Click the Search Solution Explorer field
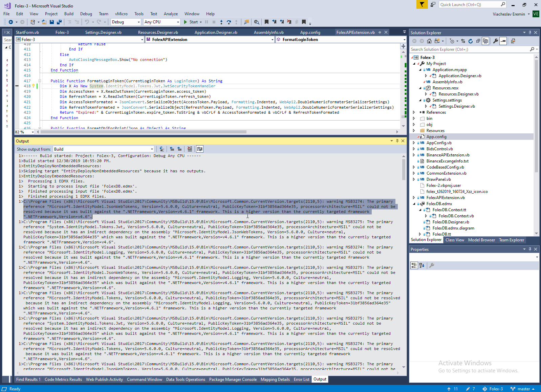 pyautogui.click(x=474, y=49)
